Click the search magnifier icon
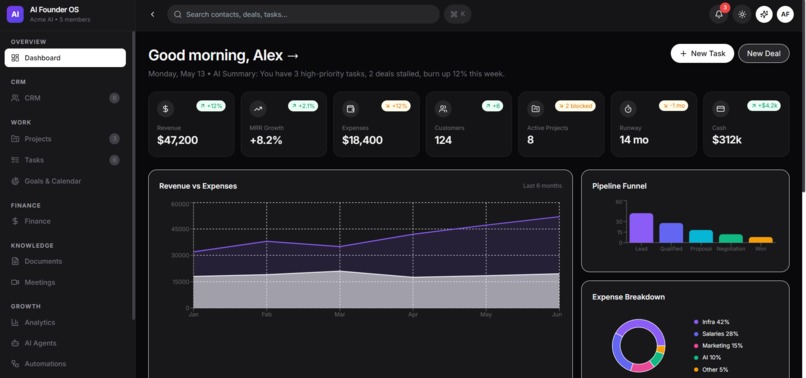Viewport: 806px width, 378px height. pos(178,14)
